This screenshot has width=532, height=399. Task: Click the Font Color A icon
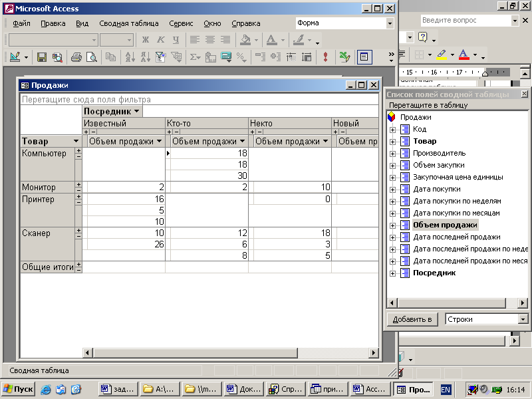pyautogui.click(x=271, y=40)
